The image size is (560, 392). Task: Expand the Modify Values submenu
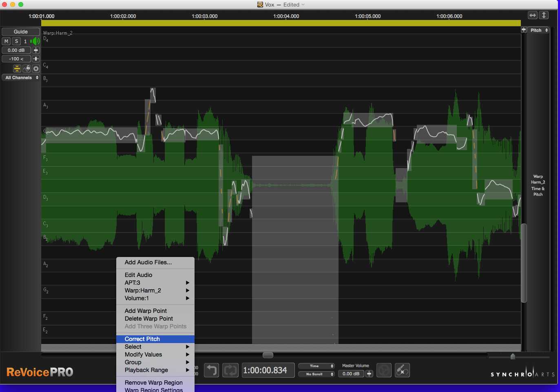point(155,354)
